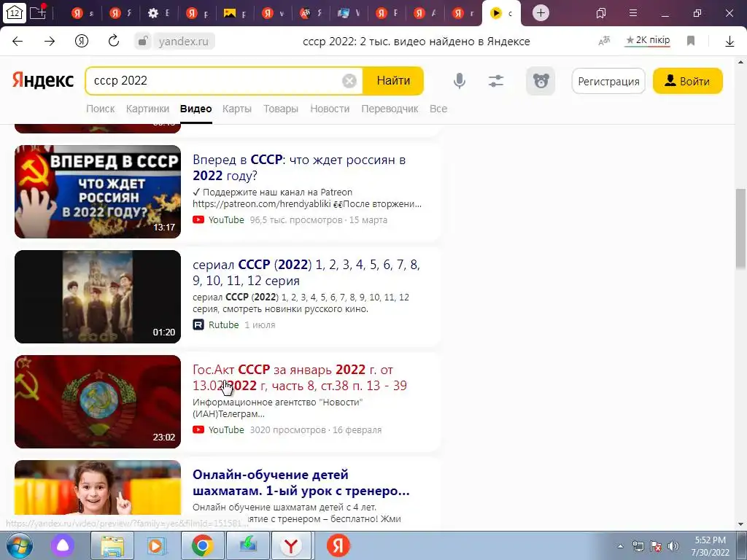Open the Онлайн-обучение детей шахматам ad link
The height and width of the screenshot is (560, 747).
click(x=301, y=483)
